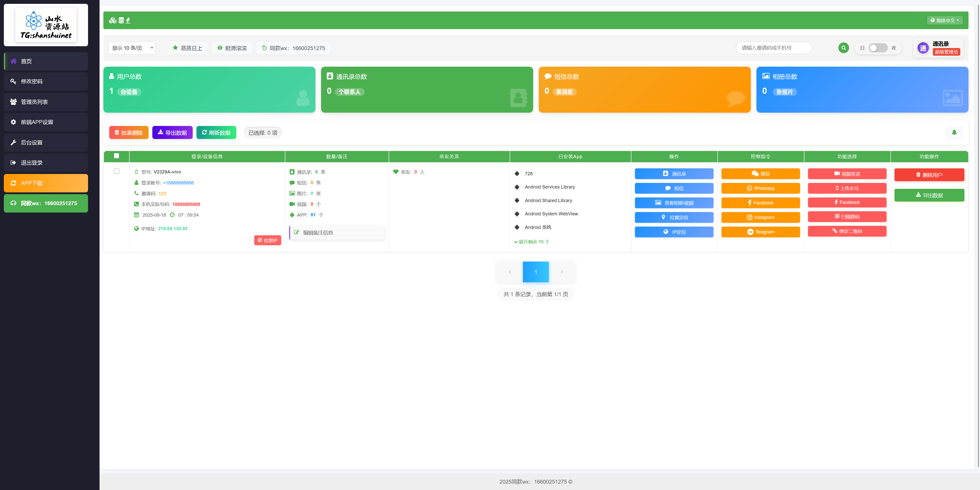
Task: Click the Telegram control button
Action: click(760, 232)
